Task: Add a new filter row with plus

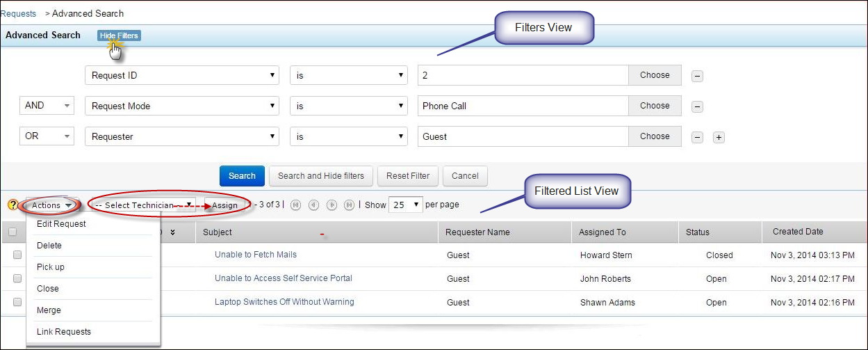Action: tap(719, 138)
